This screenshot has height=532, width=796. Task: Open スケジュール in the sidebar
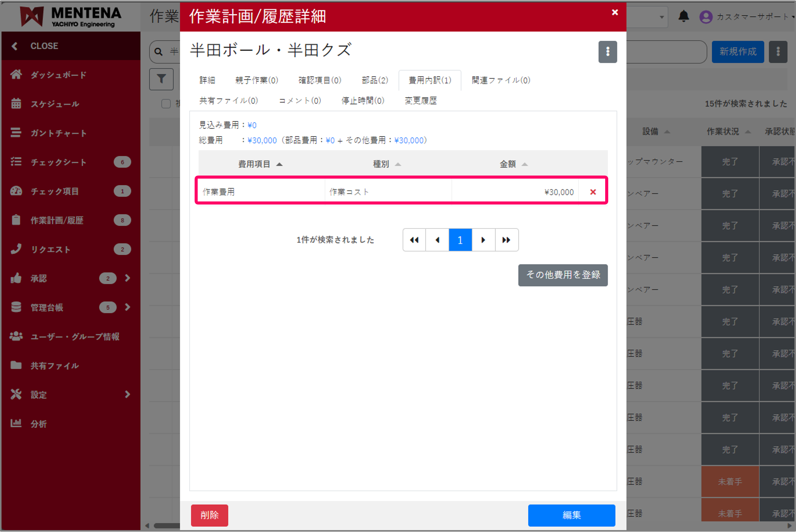click(x=55, y=104)
